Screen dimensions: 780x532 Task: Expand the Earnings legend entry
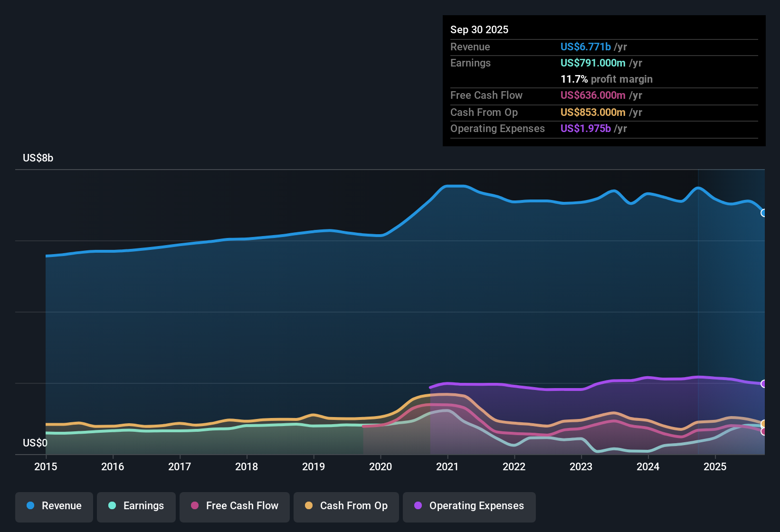click(136, 506)
